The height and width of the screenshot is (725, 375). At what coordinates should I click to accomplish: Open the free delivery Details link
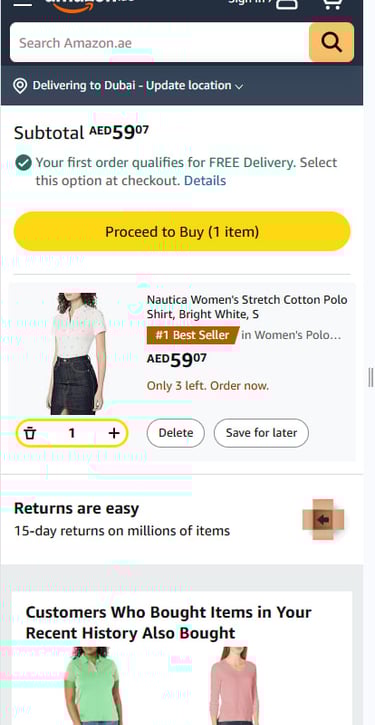205,181
